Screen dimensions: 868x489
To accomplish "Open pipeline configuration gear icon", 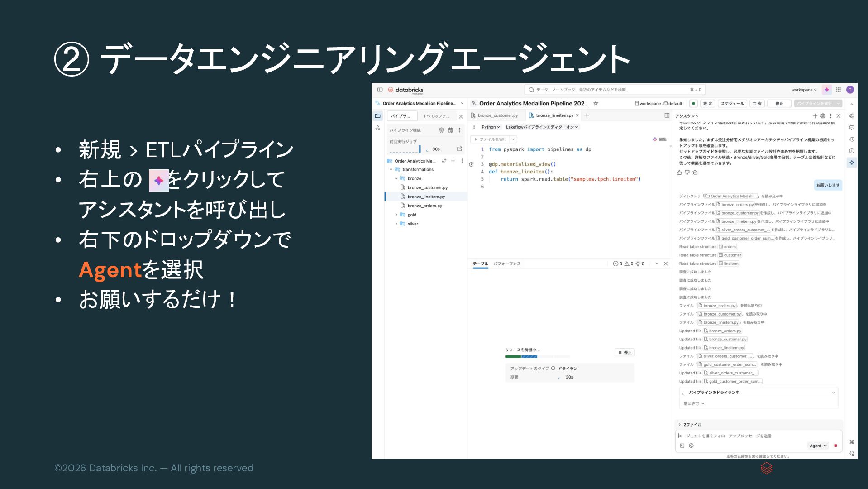I will tap(441, 130).
